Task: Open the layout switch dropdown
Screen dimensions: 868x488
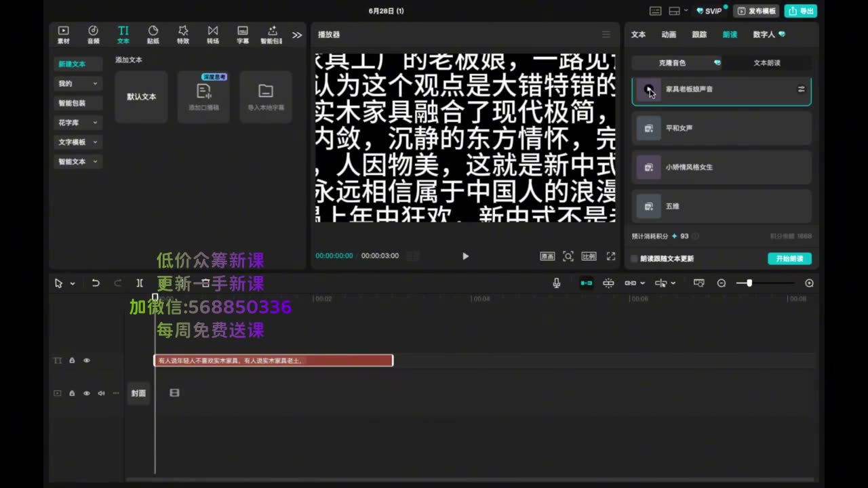Action: (678, 11)
